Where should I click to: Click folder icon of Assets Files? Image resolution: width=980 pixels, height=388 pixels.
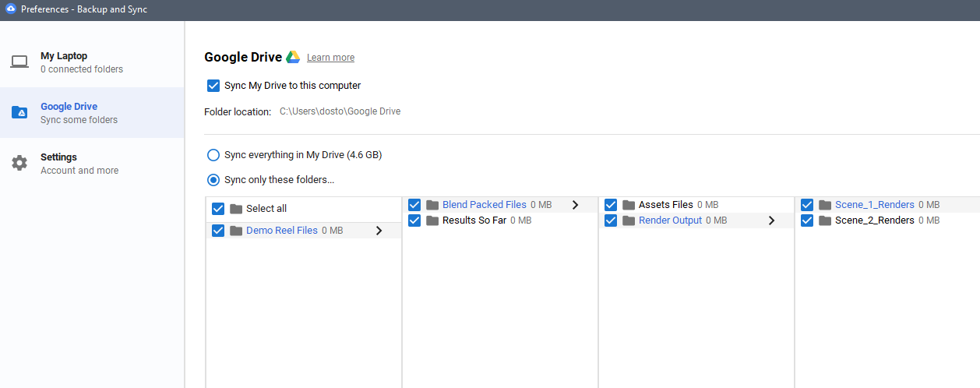pos(629,205)
